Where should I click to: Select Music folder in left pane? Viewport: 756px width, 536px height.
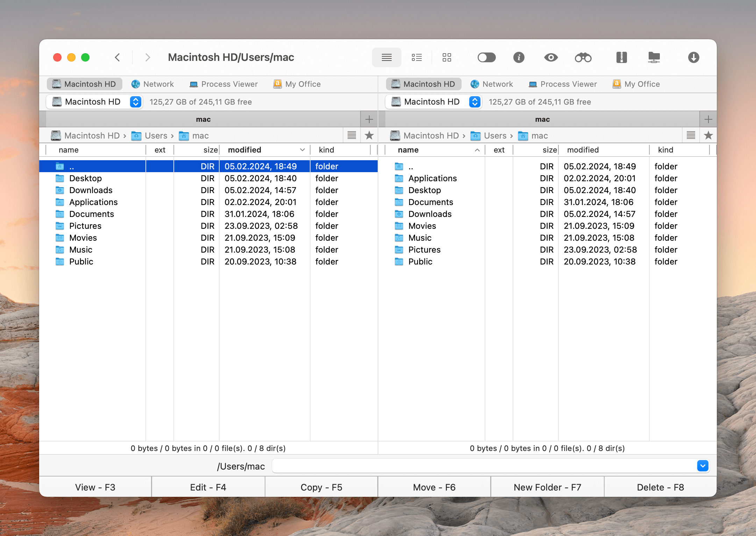click(208, 249)
